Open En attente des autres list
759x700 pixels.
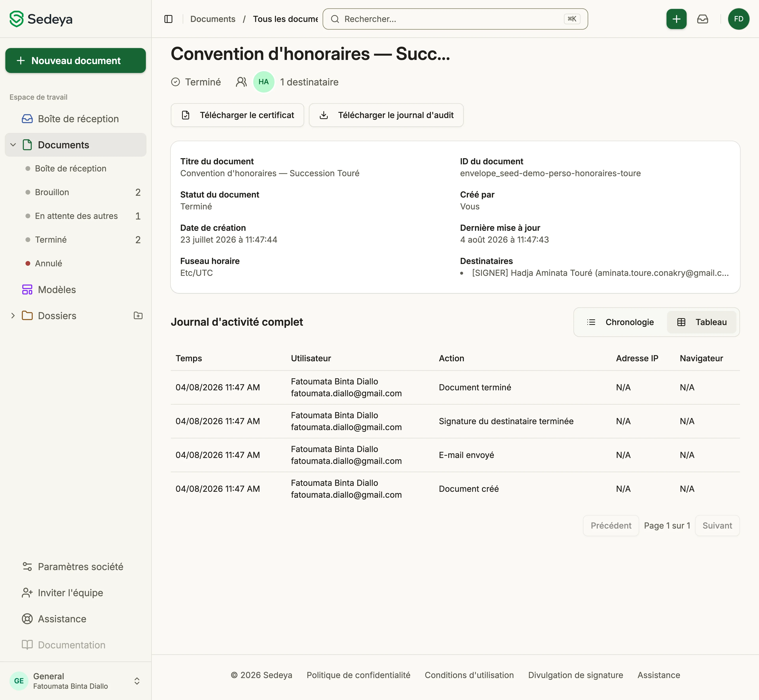click(83, 216)
